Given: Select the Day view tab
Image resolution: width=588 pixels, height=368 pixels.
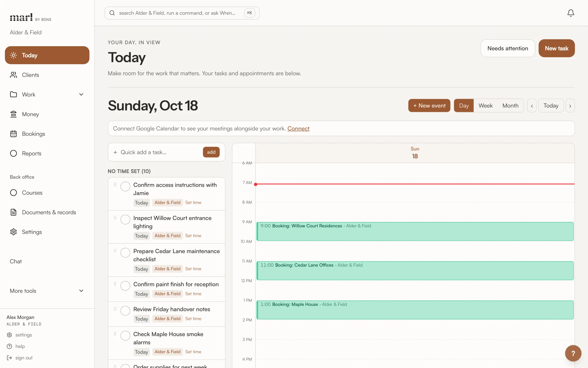Looking at the screenshot, I should [464, 106].
